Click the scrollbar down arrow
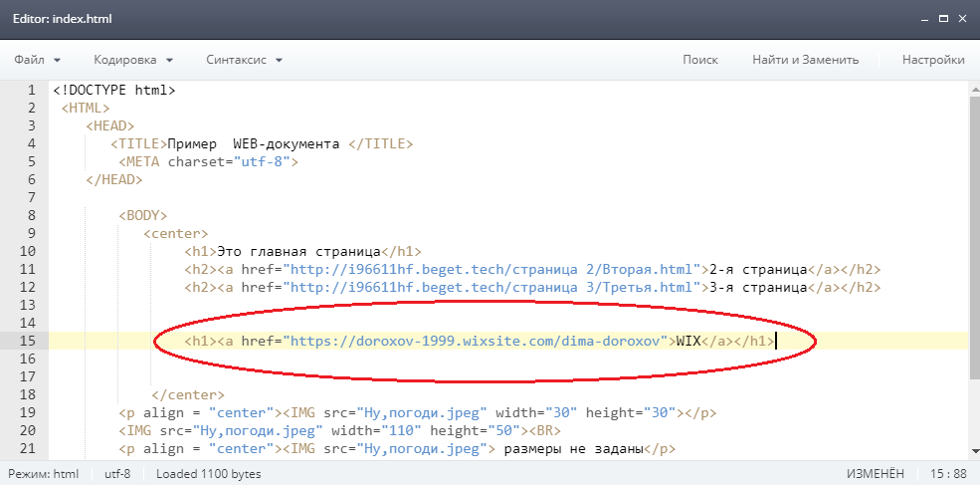Screen dimensions: 980x485 click(976, 452)
